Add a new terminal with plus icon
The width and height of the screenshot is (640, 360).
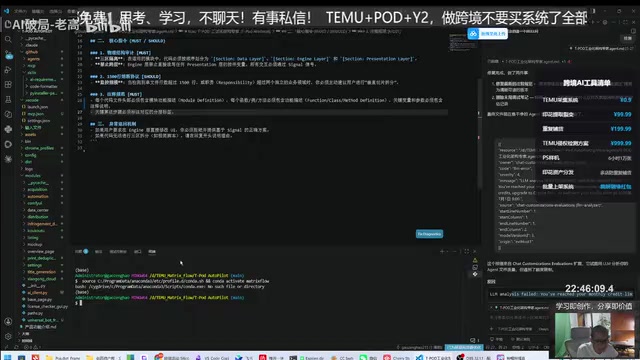(442, 251)
